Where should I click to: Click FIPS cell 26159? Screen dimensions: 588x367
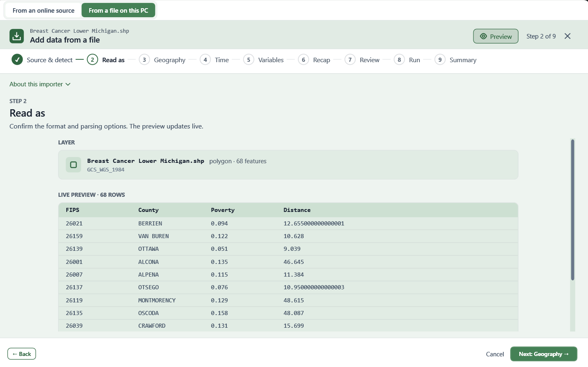(x=74, y=236)
